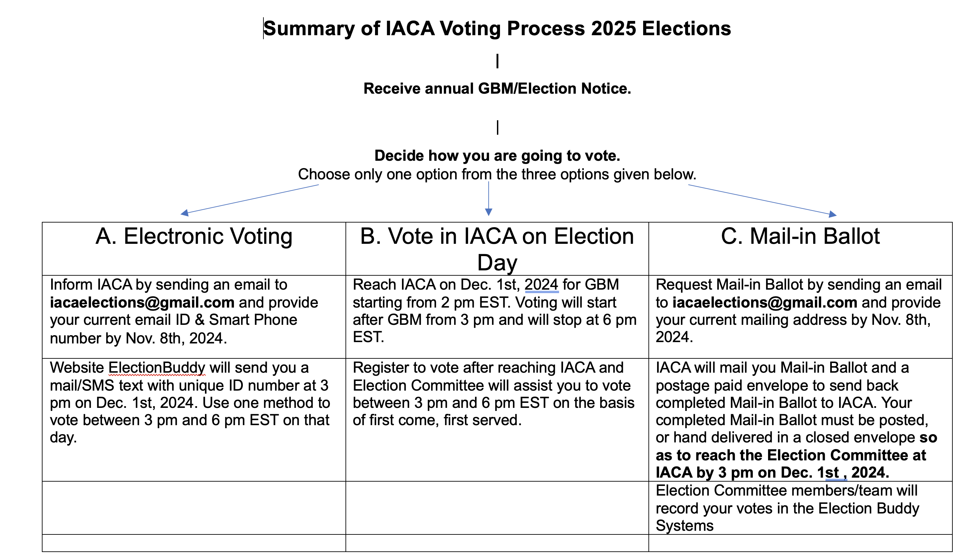Click the red-underlined word 'ElectionBuddy'
Viewport: 972px width, 560px height.
tap(156, 368)
